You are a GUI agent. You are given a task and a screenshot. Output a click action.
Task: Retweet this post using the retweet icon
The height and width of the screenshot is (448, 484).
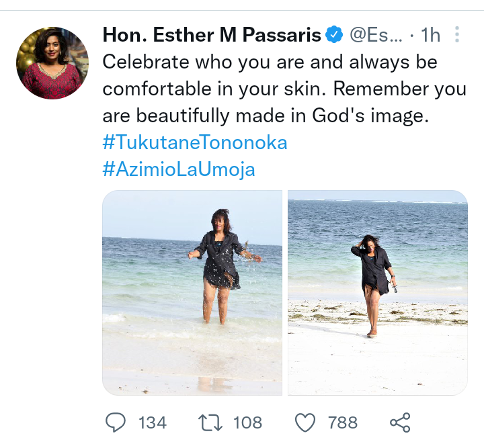210,422
